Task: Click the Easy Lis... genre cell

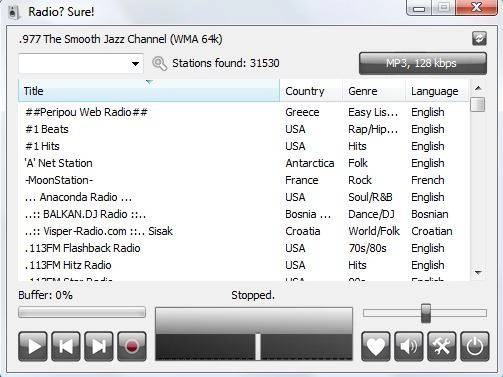Action: (373, 112)
